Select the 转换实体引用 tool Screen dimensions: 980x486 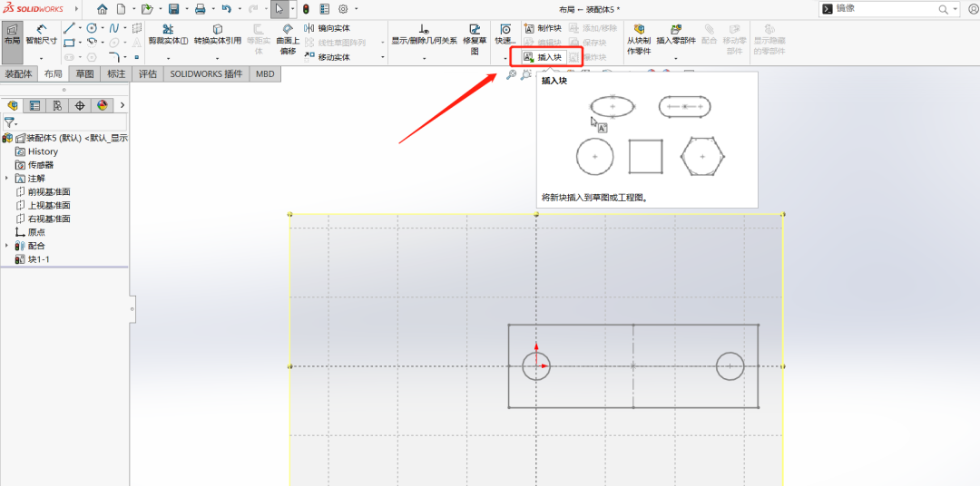pos(217,34)
